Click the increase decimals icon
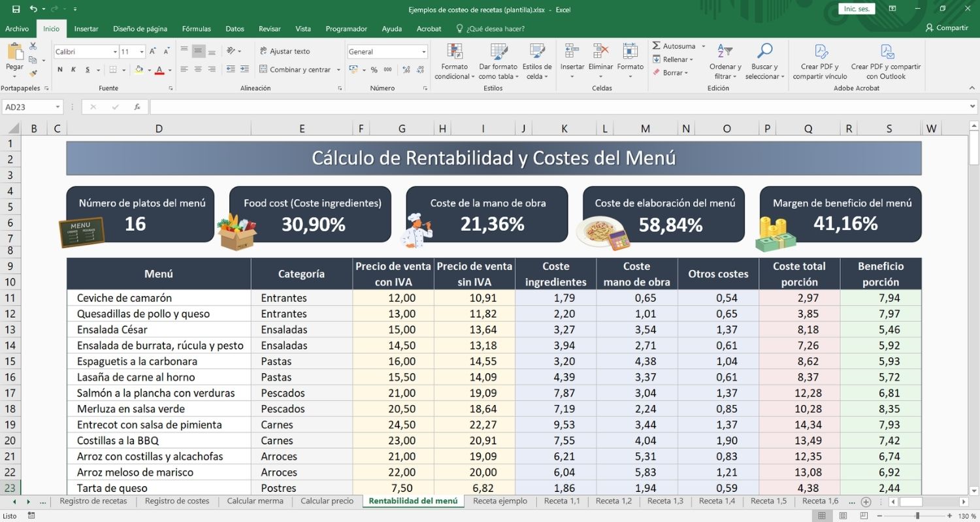The height and width of the screenshot is (522, 980). (406, 70)
